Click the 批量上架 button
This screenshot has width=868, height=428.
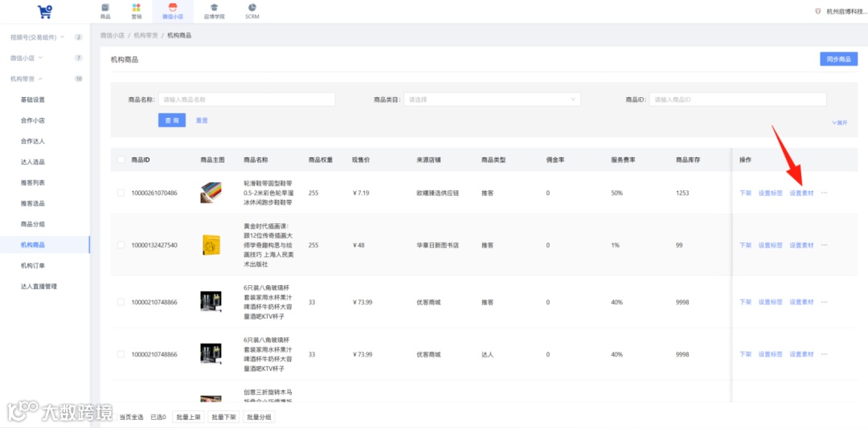(x=188, y=417)
